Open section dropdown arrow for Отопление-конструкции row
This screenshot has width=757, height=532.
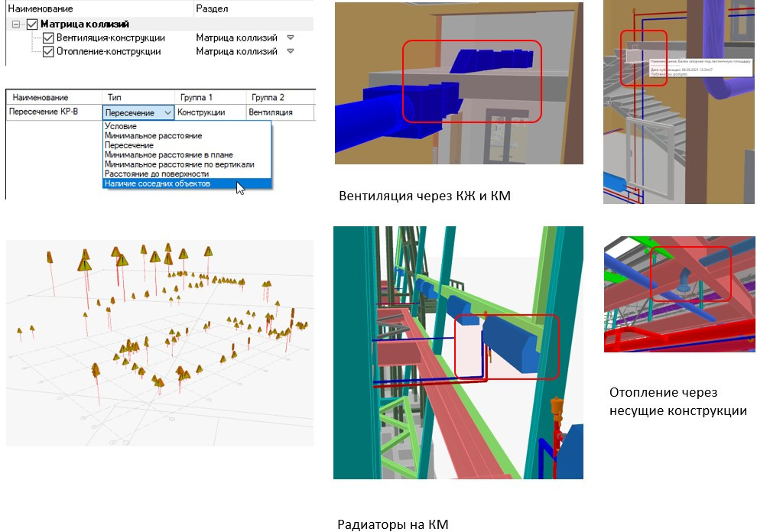click(x=290, y=51)
